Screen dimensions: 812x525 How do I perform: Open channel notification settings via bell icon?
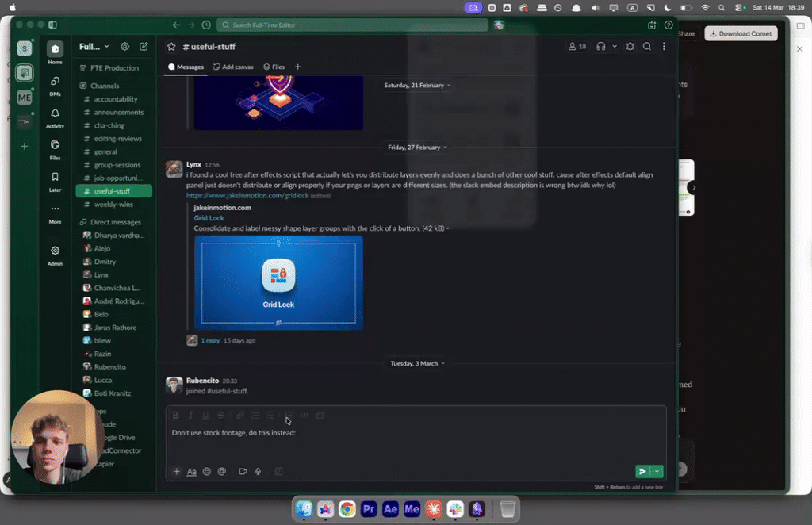(630, 46)
